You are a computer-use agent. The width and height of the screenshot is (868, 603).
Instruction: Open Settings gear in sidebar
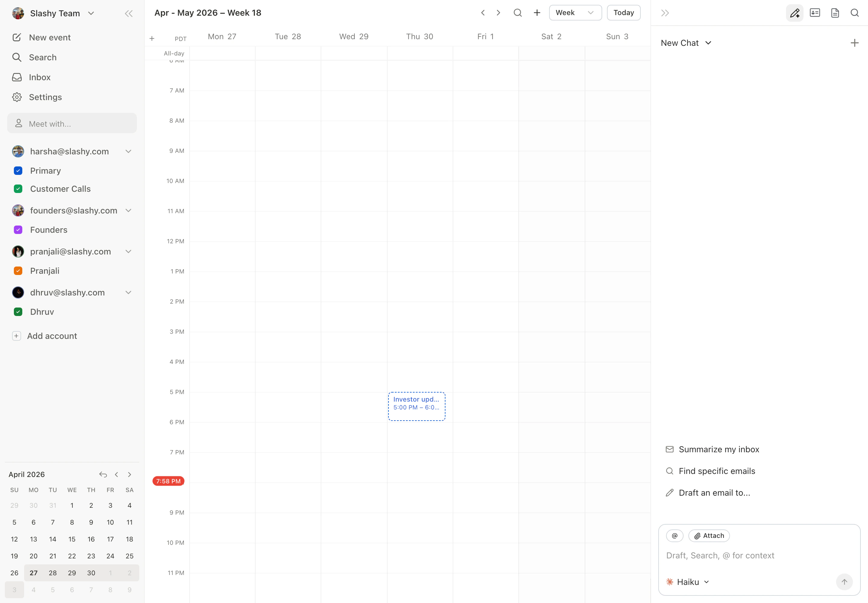pos(17,97)
